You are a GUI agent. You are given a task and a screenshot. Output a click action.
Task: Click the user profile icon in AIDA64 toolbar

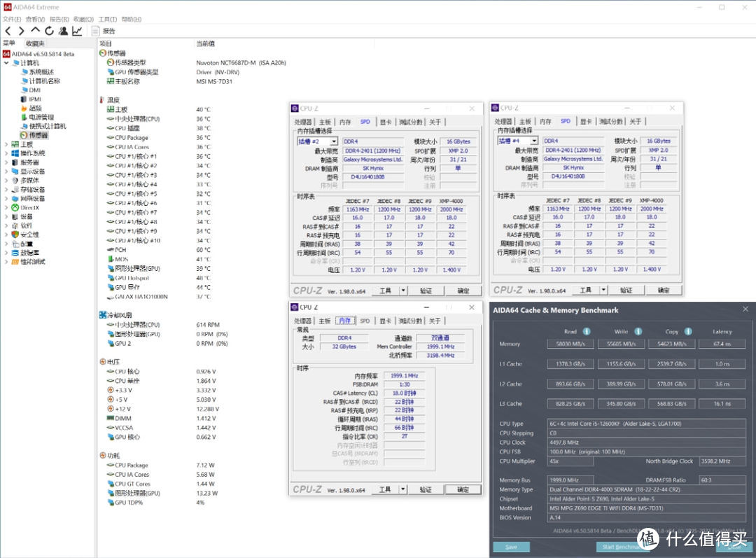click(63, 31)
